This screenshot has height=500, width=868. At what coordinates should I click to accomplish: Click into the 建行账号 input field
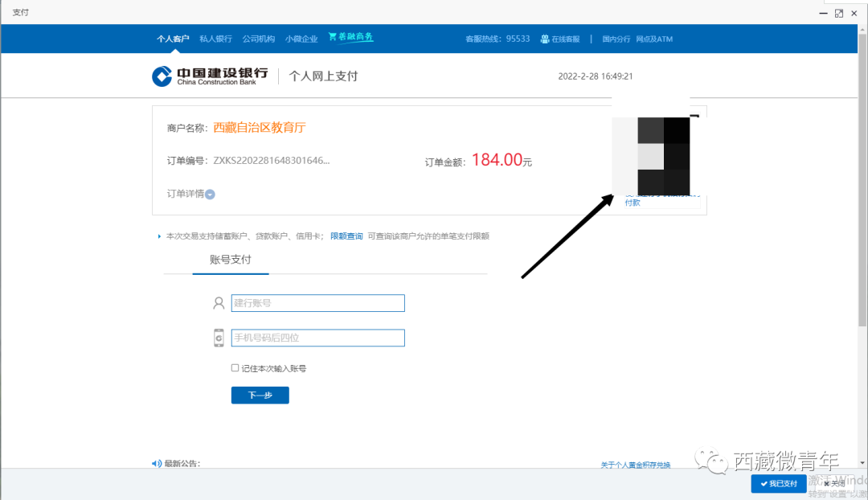click(x=317, y=303)
